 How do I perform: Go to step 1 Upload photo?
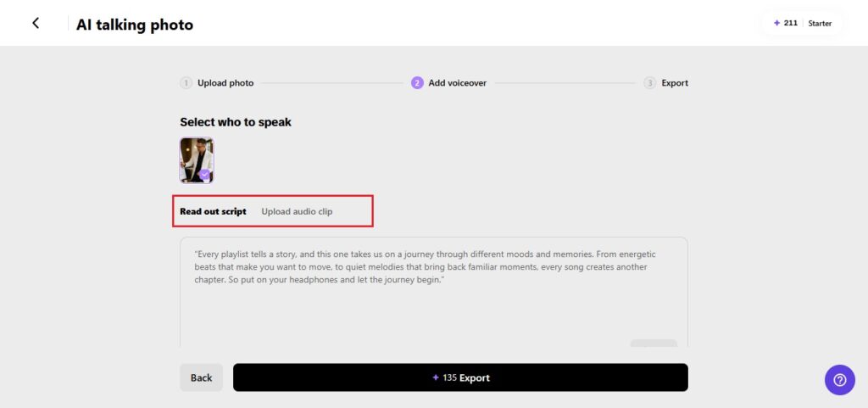tap(217, 83)
